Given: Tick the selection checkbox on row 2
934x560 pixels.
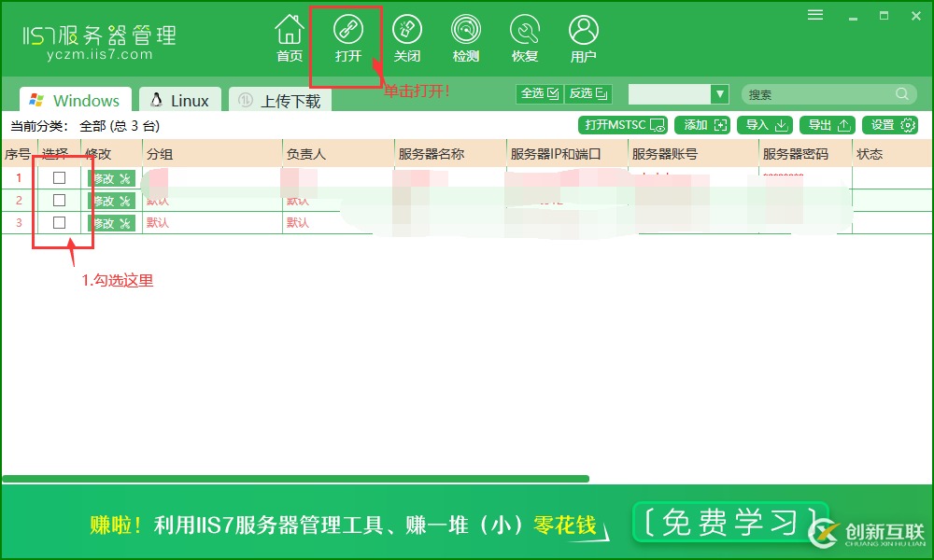Looking at the screenshot, I should [59, 200].
